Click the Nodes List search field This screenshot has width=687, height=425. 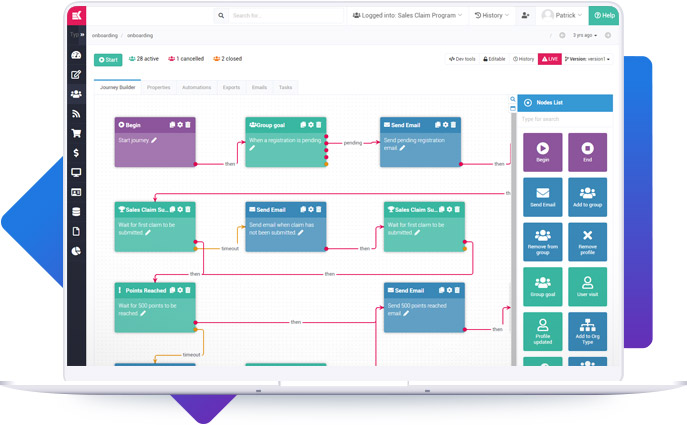[565, 119]
